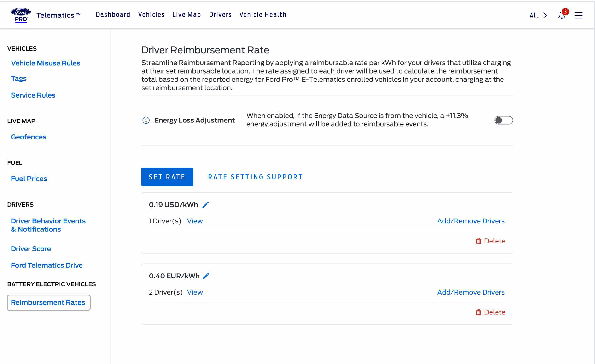The image size is (595, 364).
Task: View drivers for the 0.19 USD/kWh rate
Action: 195,221
